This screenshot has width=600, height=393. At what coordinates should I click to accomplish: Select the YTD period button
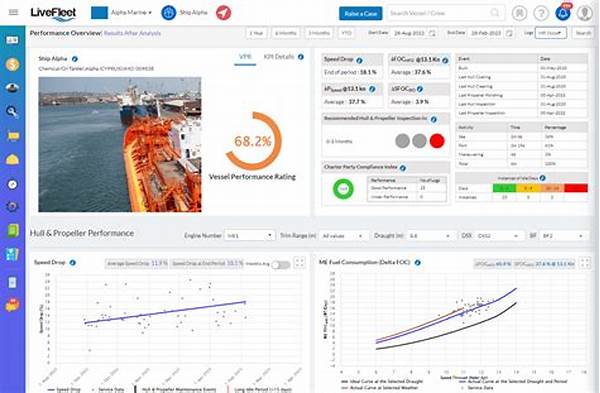pyautogui.click(x=347, y=33)
